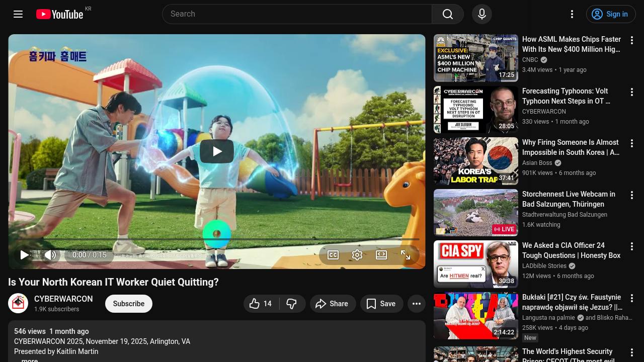Open the hamburger guide menu
This screenshot has width=644, height=362.
(18, 14)
